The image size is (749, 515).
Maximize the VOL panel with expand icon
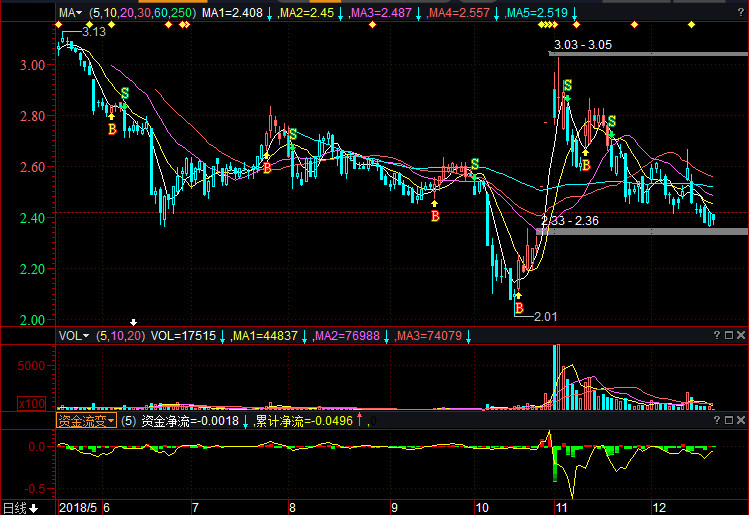[729, 336]
